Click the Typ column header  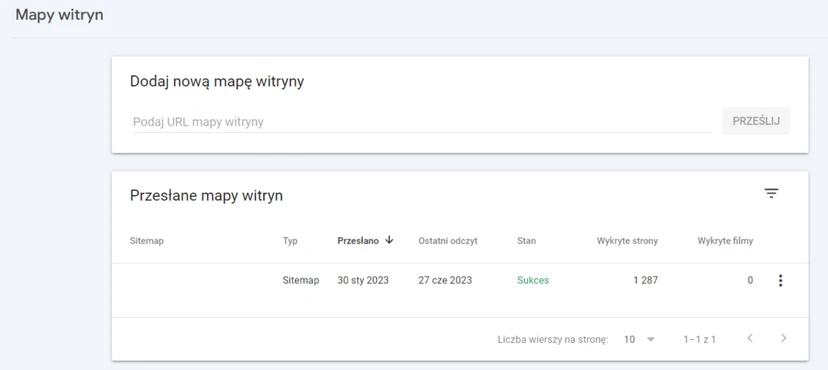[290, 241]
